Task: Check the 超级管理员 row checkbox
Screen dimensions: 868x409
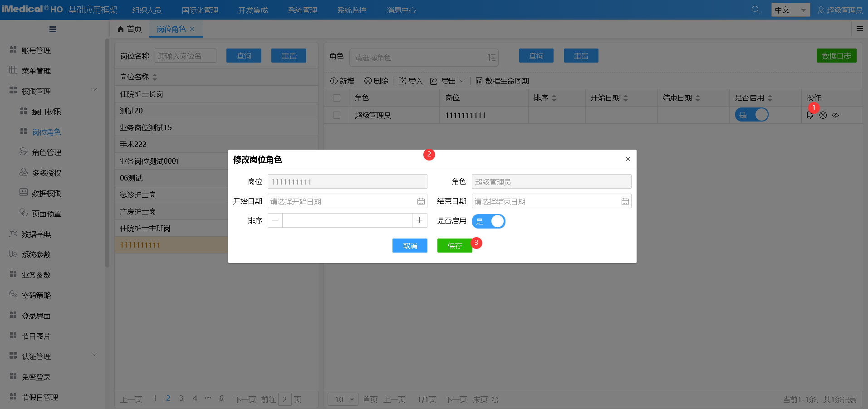Action: tap(337, 115)
